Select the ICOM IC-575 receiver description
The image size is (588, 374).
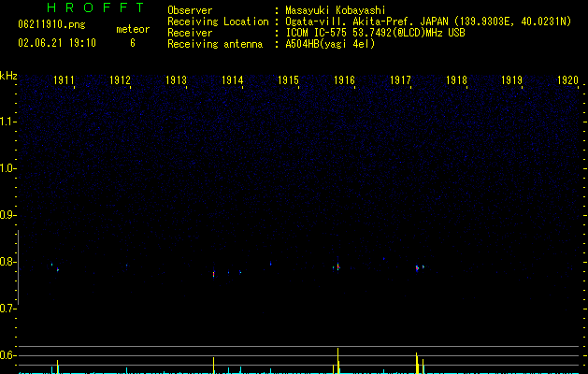pyautogui.click(x=375, y=33)
